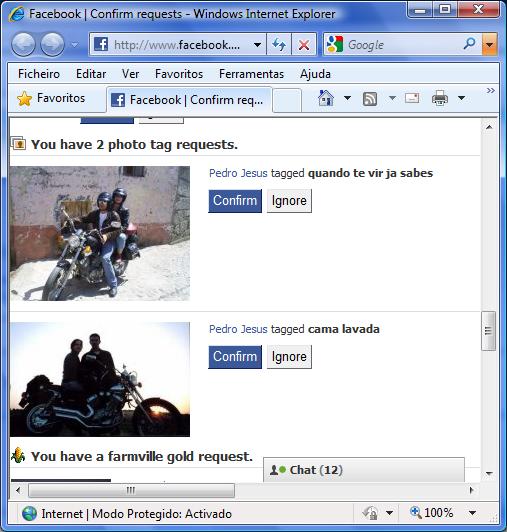Click the magnifier search icon
507x532 pixels.
[x=470, y=44]
